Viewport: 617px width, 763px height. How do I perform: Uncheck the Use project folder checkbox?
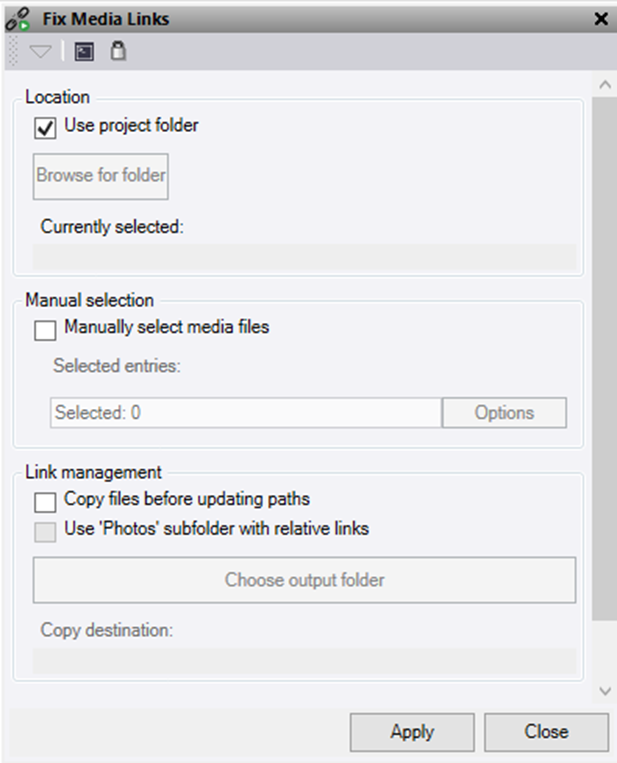click(45, 129)
